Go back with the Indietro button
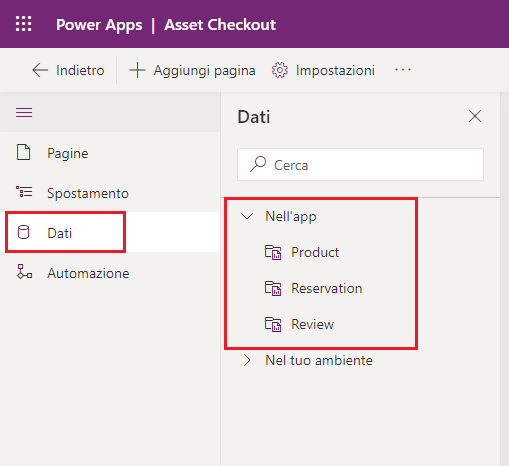 (68, 70)
